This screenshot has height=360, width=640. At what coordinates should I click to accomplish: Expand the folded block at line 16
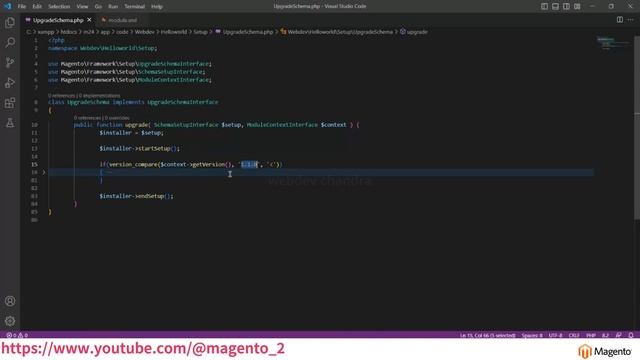[44, 172]
